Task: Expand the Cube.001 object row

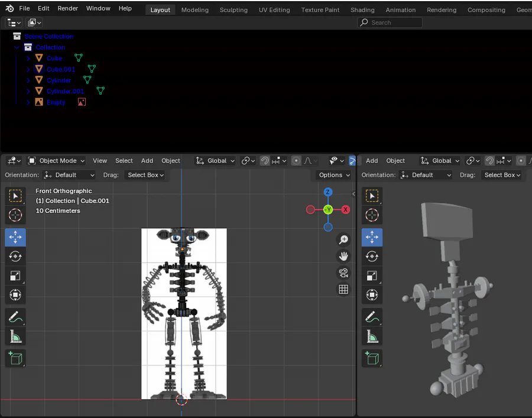Action: click(x=28, y=70)
